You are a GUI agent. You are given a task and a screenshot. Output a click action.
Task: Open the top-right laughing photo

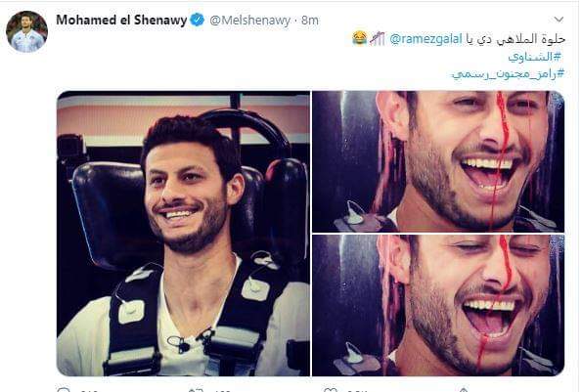(438, 161)
